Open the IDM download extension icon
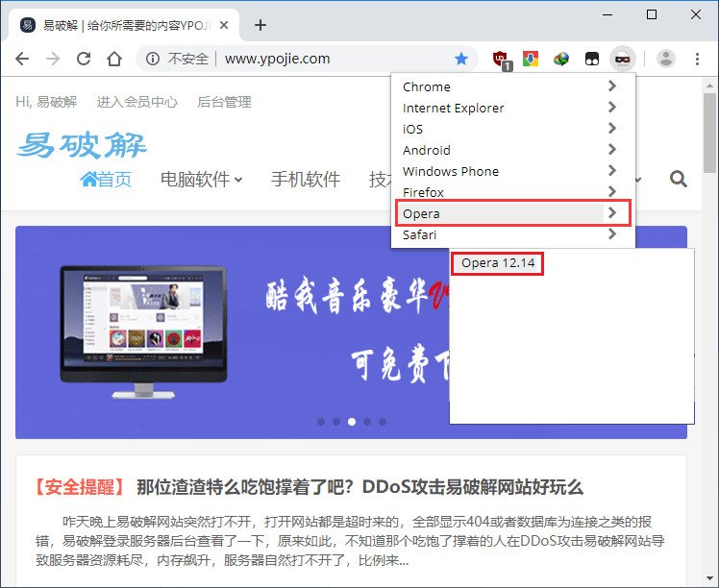 [x=561, y=59]
